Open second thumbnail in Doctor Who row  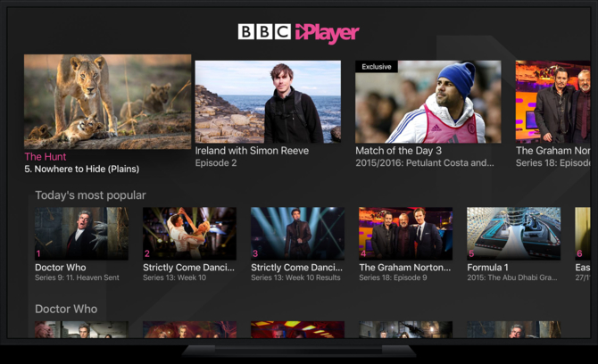click(189, 330)
